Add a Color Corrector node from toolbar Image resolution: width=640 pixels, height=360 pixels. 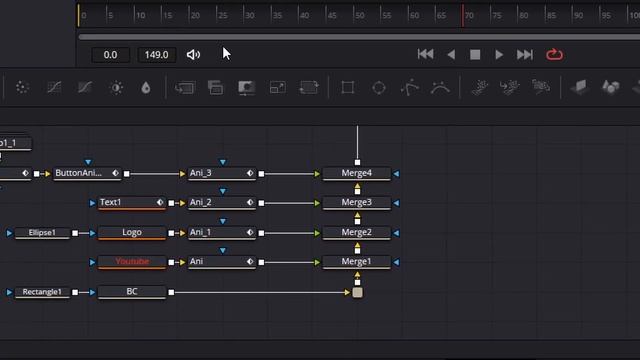click(22, 87)
